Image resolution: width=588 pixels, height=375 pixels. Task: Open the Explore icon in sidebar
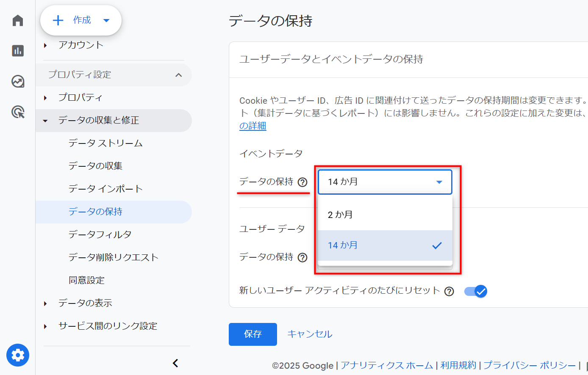click(x=18, y=81)
